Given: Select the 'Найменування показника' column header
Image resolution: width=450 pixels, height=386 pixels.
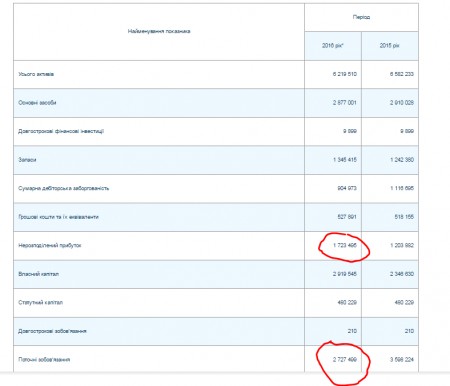Looking at the screenshot, I should [159, 31].
